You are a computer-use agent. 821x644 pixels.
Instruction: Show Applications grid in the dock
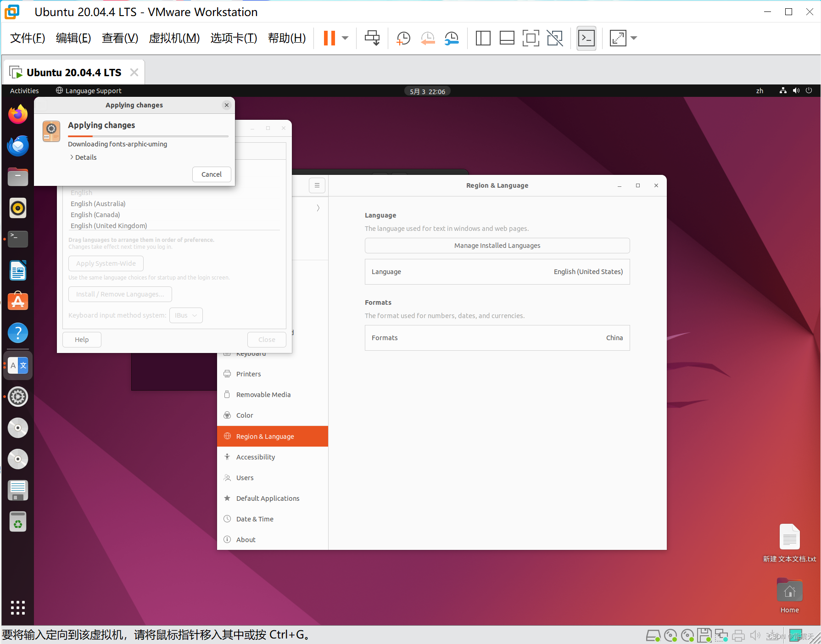[x=18, y=607]
